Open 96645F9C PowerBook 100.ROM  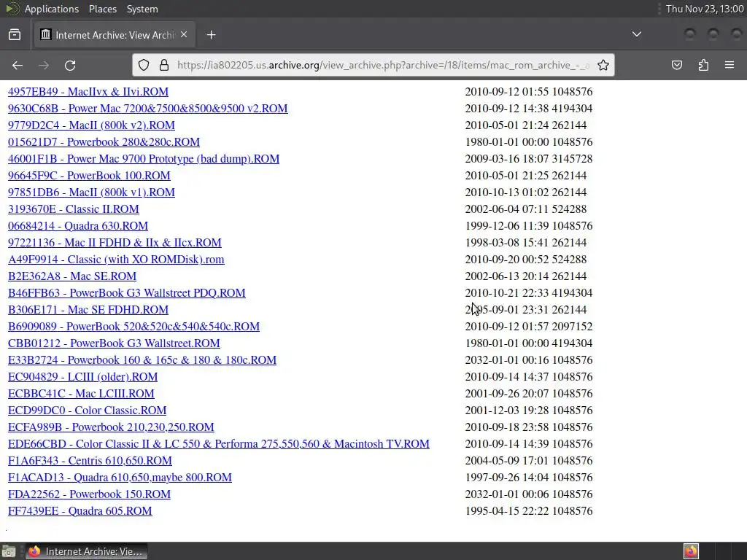click(89, 175)
